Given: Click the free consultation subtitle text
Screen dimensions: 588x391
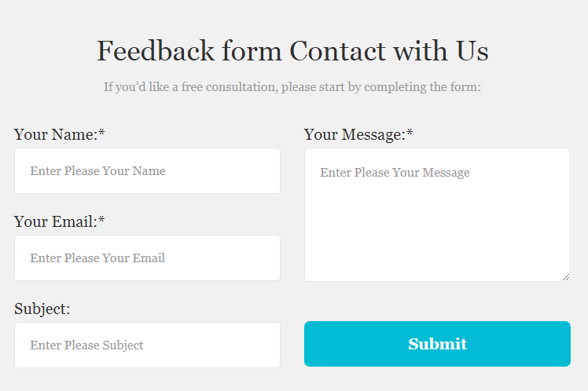Looking at the screenshot, I should click(x=292, y=87).
